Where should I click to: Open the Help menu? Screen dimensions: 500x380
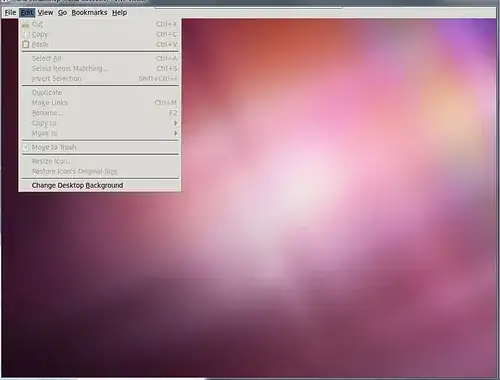(x=119, y=13)
